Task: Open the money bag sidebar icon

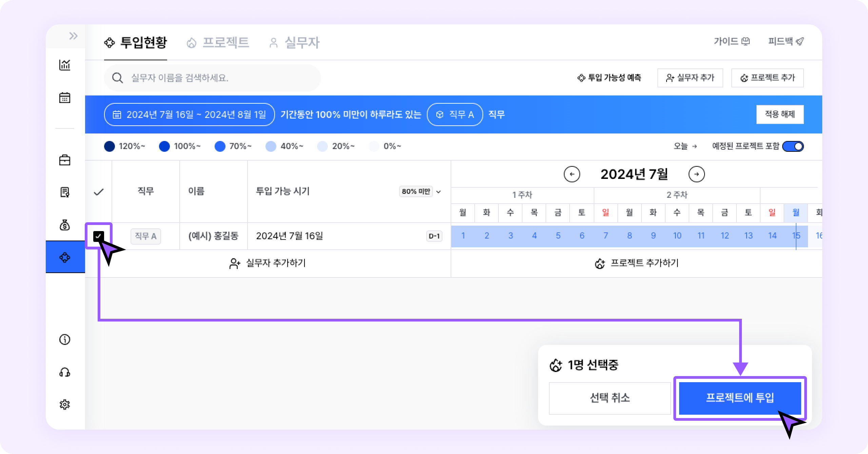Action: pyautogui.click(x=65, y=225)
